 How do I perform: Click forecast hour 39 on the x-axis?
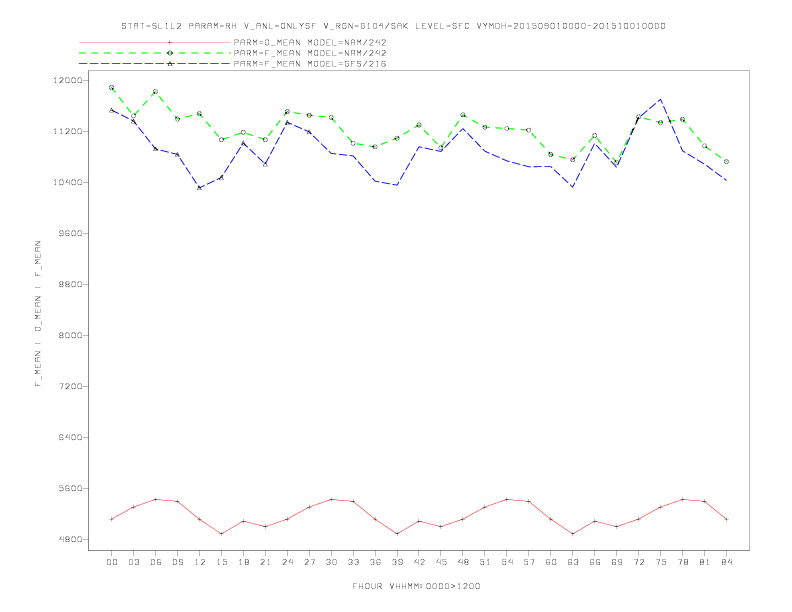pyautogui.click(x=397, y=562)
